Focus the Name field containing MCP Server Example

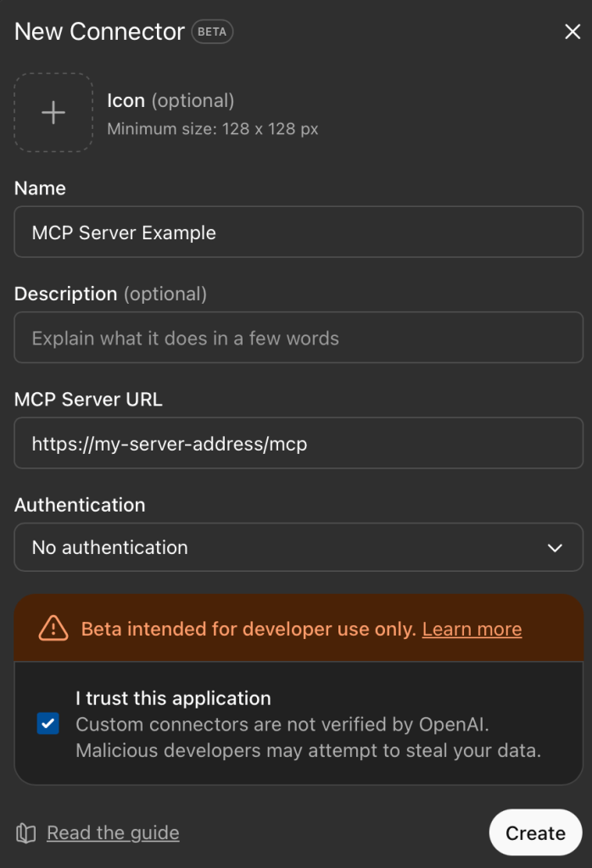point(298,232)
